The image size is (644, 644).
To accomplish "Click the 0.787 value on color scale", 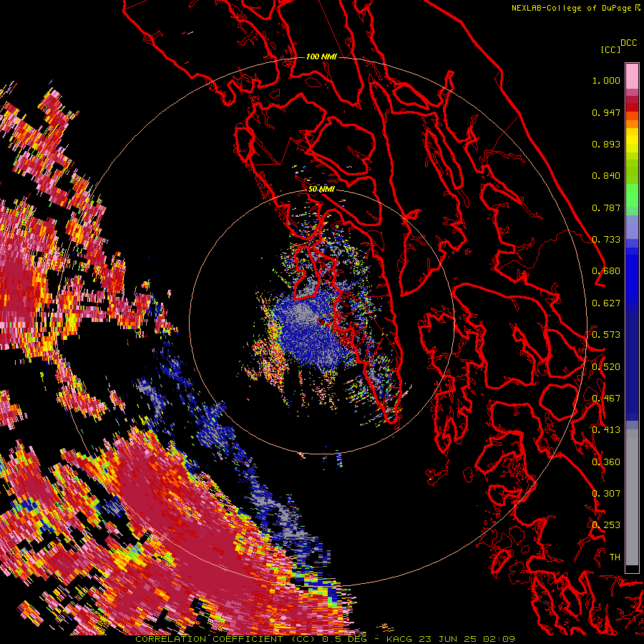I will 606,208.
